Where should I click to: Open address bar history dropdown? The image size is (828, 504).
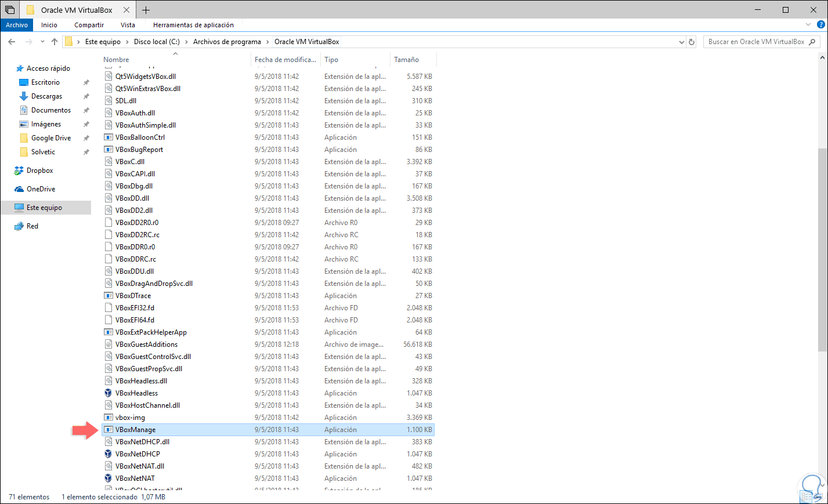tap(682, 42)
